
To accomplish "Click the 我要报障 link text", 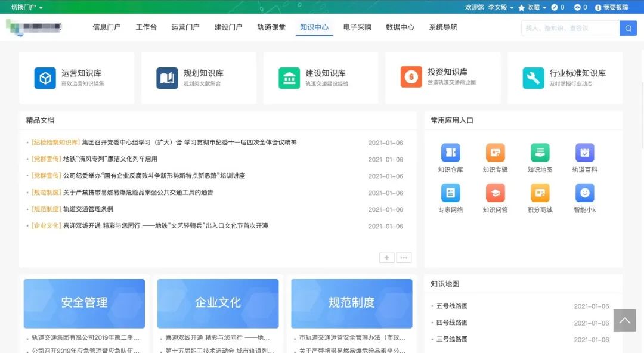I will 615,7.
